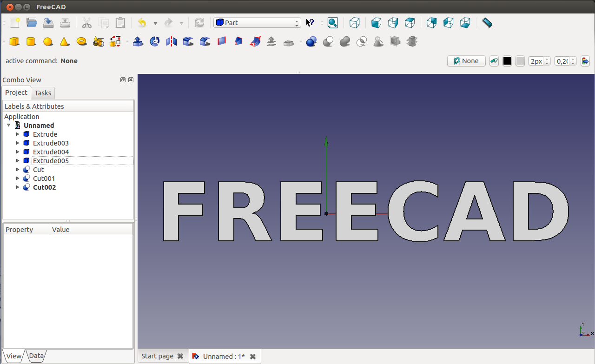The image size is (595, 364).
Task: Open the Part workbench dropdown
Action: [257, 23]
